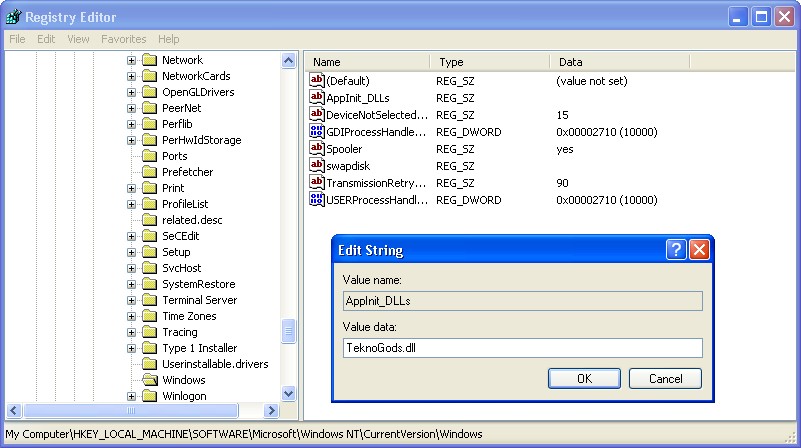This screenshot has width=801, height=448.
Task: Click the tree vertical scrollbar thumb
Action: tap(288, 331)
